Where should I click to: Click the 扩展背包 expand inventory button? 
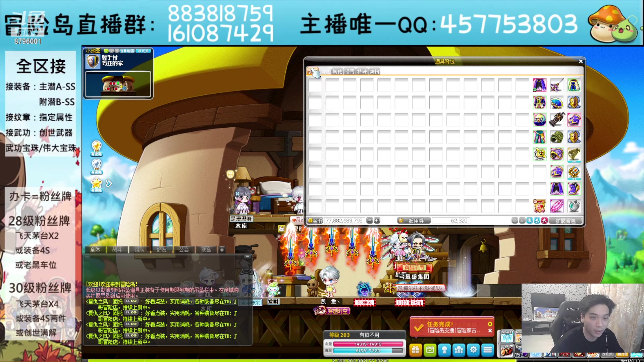click(x=565, y=221)
